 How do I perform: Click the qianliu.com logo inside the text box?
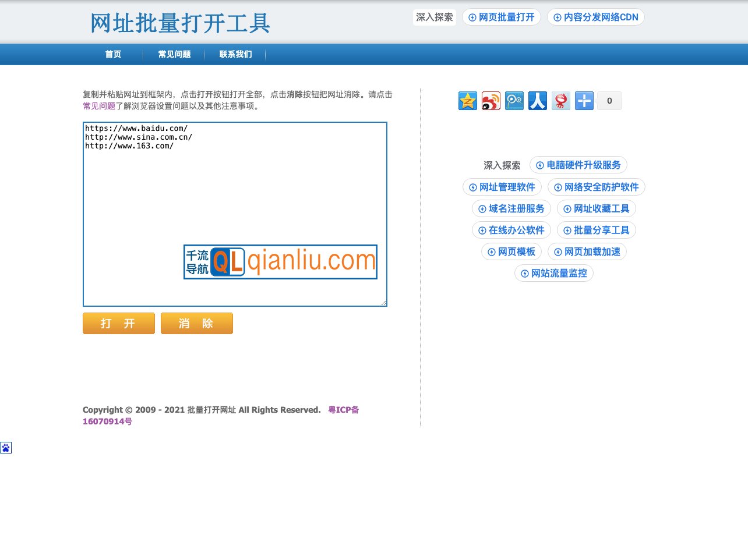click(280, 261)
